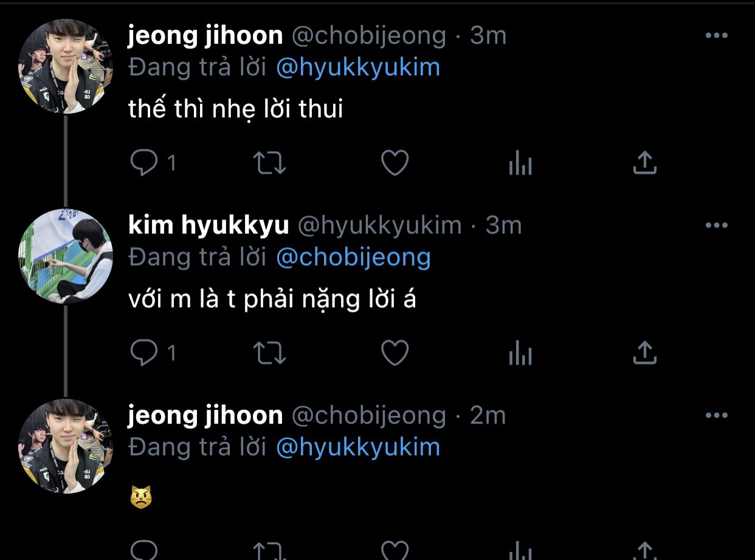Share kim hyukkyu's tweet
Screen dimensions: 755x560
[x=645, y=352]
